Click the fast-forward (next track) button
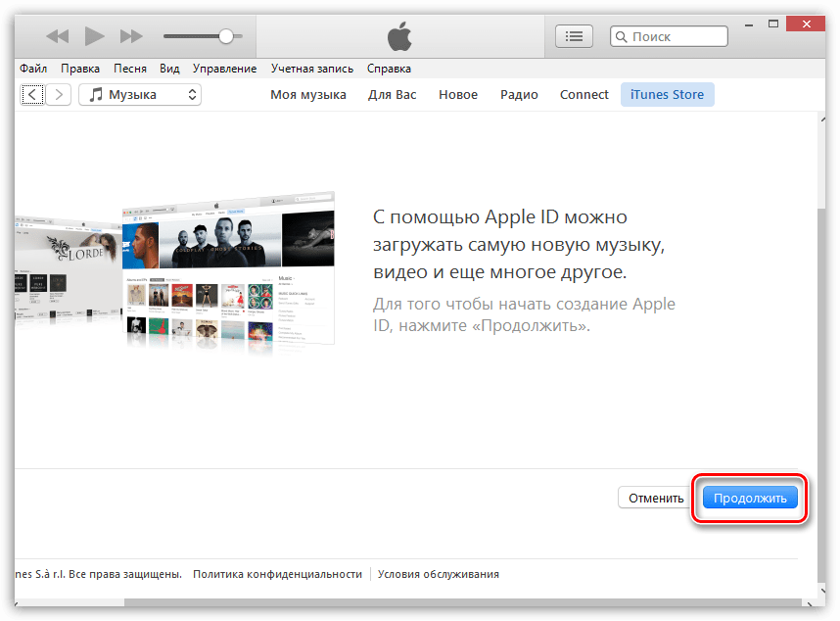This screenshot has height=621, width=840. coord(131,36)
